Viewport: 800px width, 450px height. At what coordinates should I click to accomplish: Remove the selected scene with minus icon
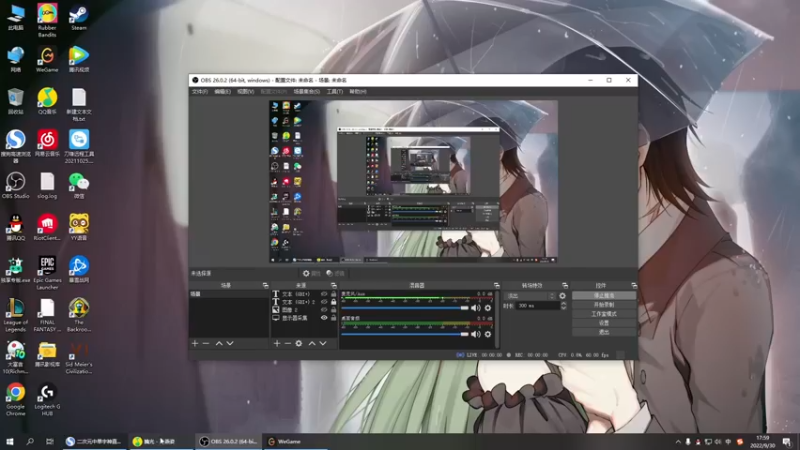[x=206, y=343]
